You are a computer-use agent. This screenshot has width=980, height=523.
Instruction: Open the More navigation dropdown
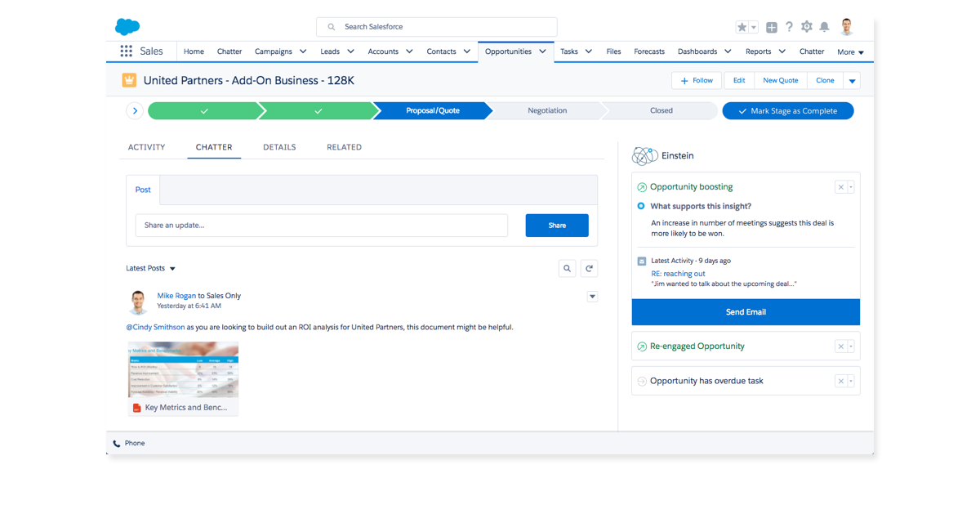click(849, 52)
